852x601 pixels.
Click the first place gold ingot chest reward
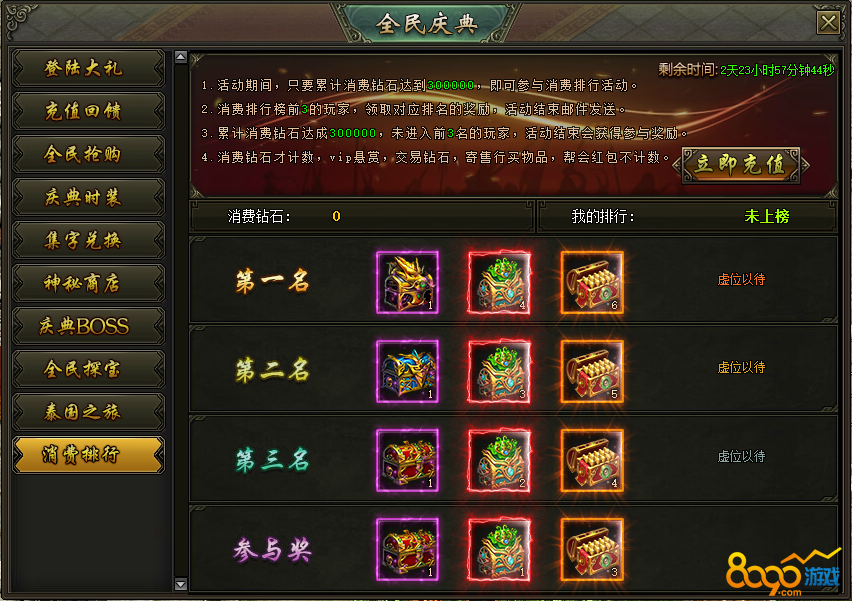click(x=592, y=283)
